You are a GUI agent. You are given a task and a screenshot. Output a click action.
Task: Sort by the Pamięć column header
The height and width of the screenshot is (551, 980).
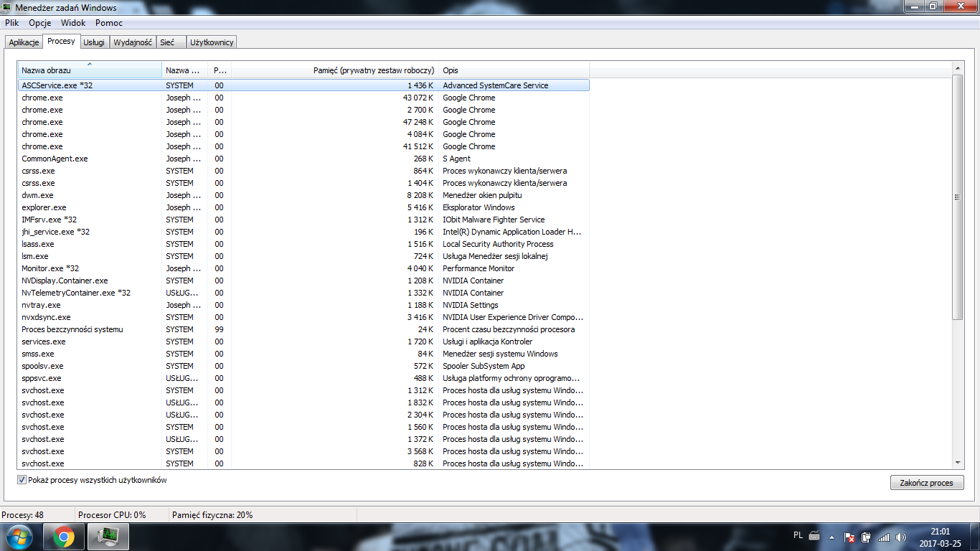tap(334, 70)
